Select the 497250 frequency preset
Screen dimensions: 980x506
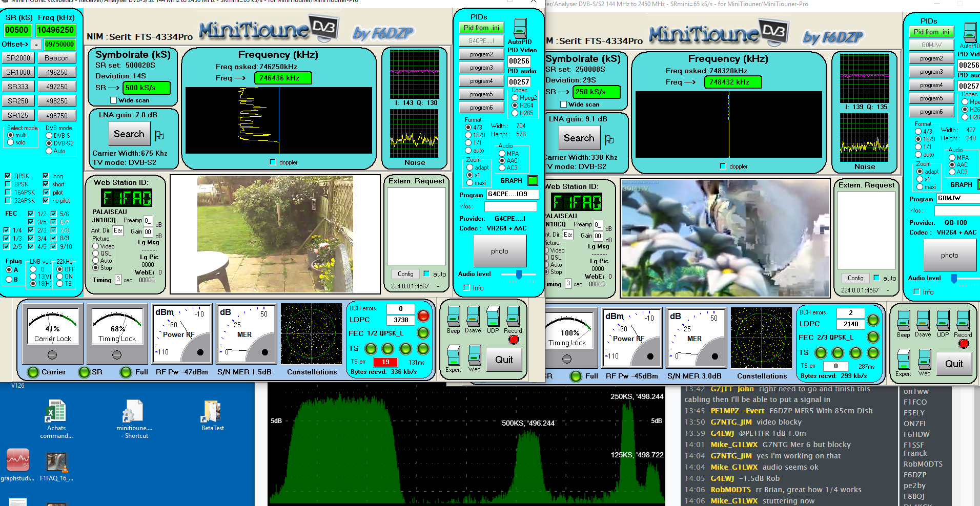tap(57, 87)
